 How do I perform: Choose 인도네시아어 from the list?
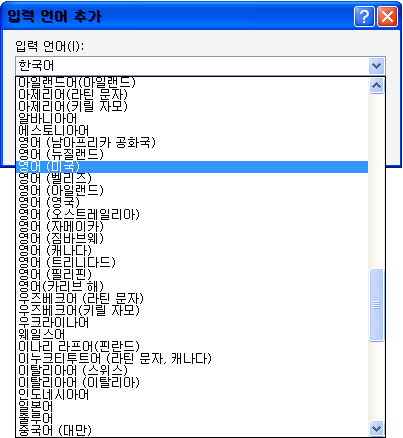192,394
